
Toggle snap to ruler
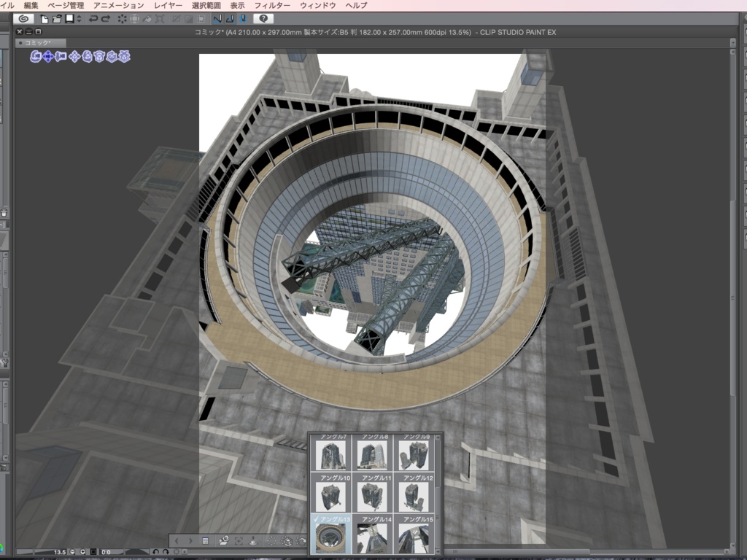tap(217, 19)
